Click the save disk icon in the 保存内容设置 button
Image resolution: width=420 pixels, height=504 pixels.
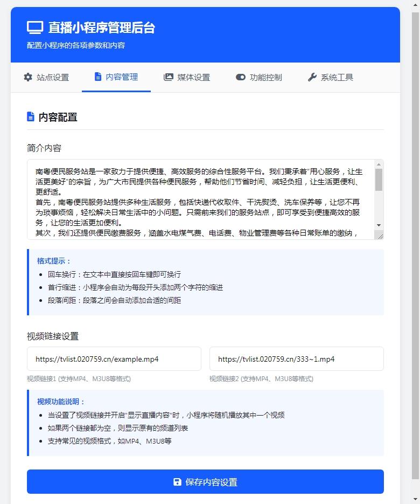click(x=177, y=481)
